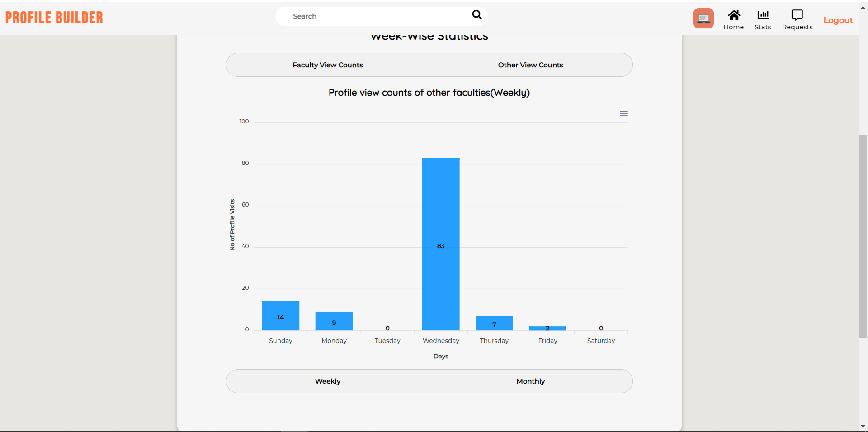Click the Stats bar chart icon
Image resolution: width=868 pixels, height=432 pixels.
tap(763, 19)
